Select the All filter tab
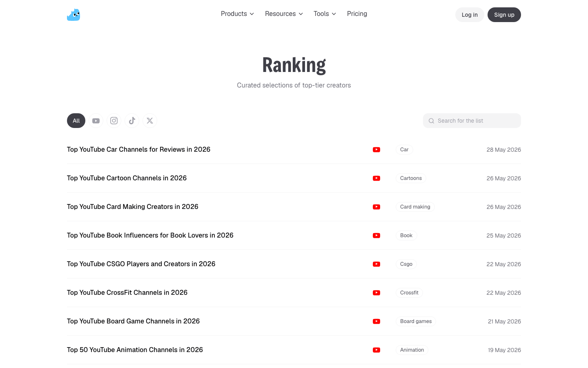The width and height of the screenshot is (588, 368). tap(76, 121)
